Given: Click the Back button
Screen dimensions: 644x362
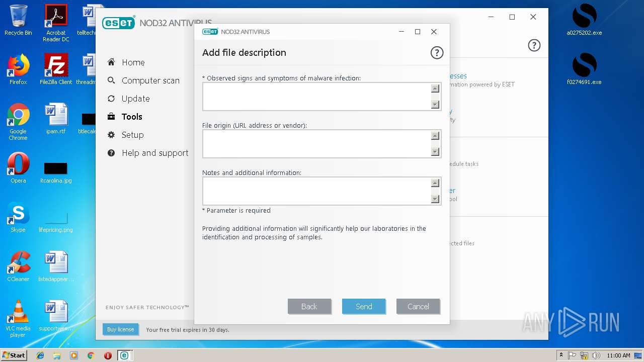Looking at the screenshot, I should tap(309, 306).
